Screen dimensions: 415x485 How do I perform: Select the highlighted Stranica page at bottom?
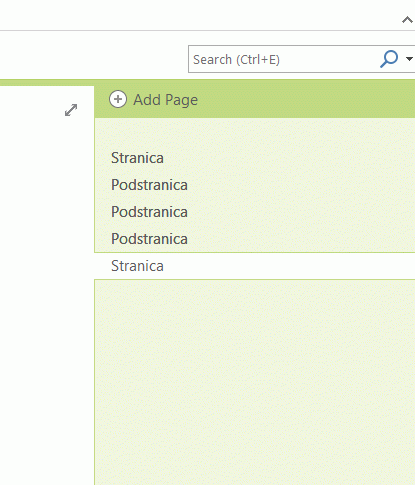(255, 266)
